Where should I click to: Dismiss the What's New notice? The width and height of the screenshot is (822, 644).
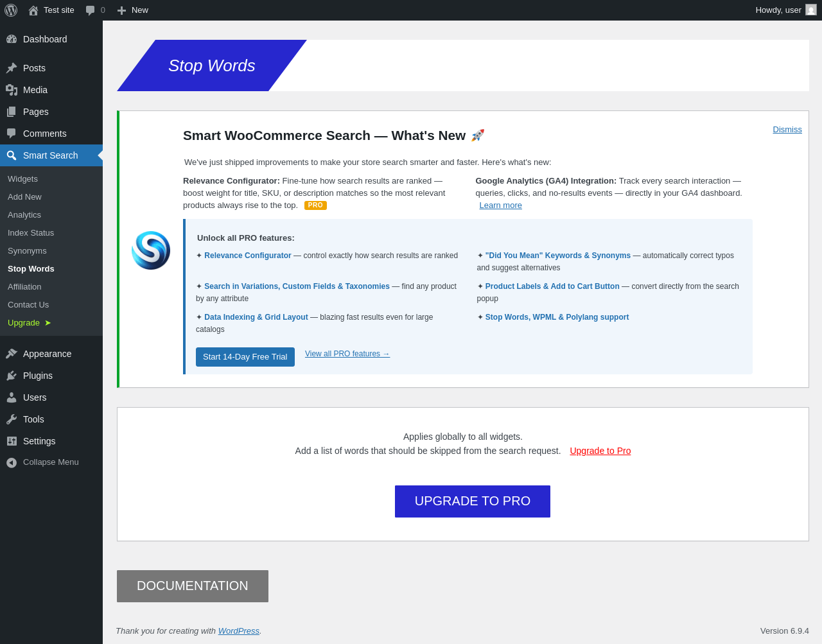pos(787,130)
